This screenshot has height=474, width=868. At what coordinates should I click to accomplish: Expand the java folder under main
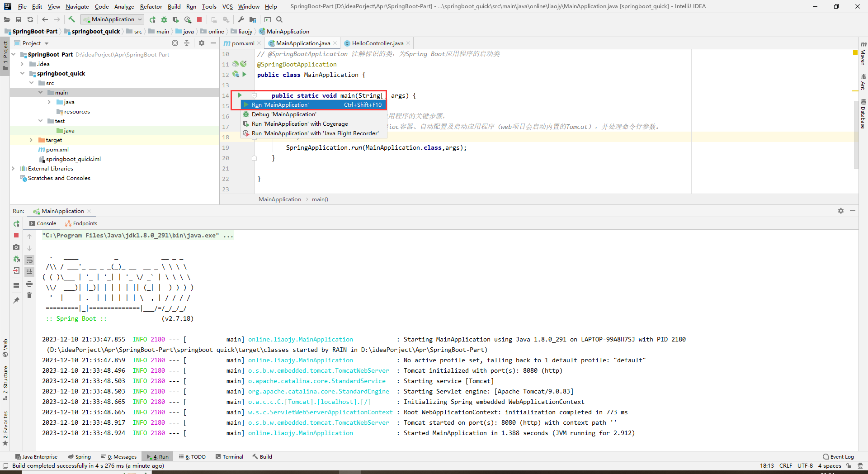click(49, 102)
